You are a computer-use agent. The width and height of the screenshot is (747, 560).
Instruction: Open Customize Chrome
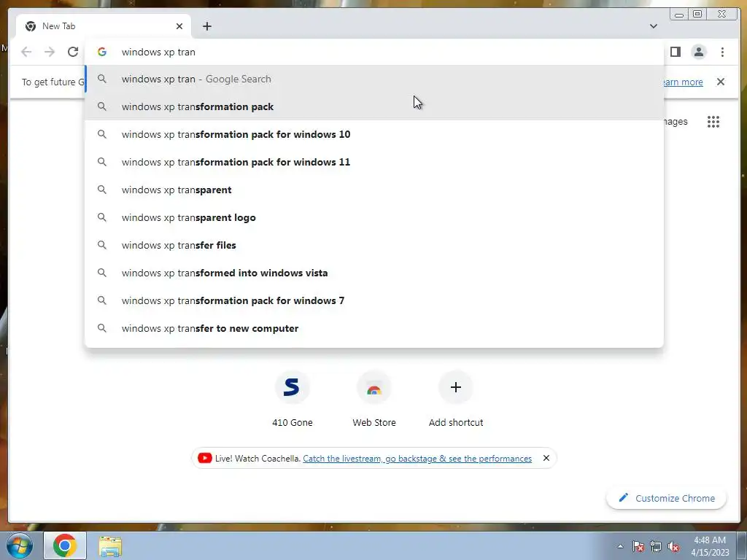[666, 498]
